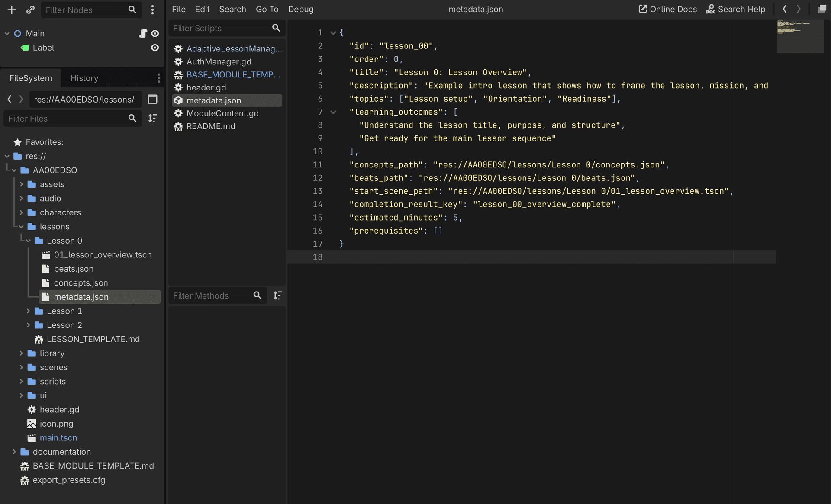Click the search magnifier in Filter Scripts
This screenshot has width=831, height=504.
276,28
